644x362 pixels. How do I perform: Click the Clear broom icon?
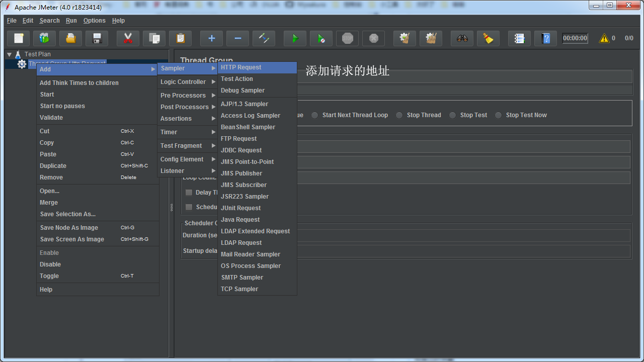click(405, 38)
